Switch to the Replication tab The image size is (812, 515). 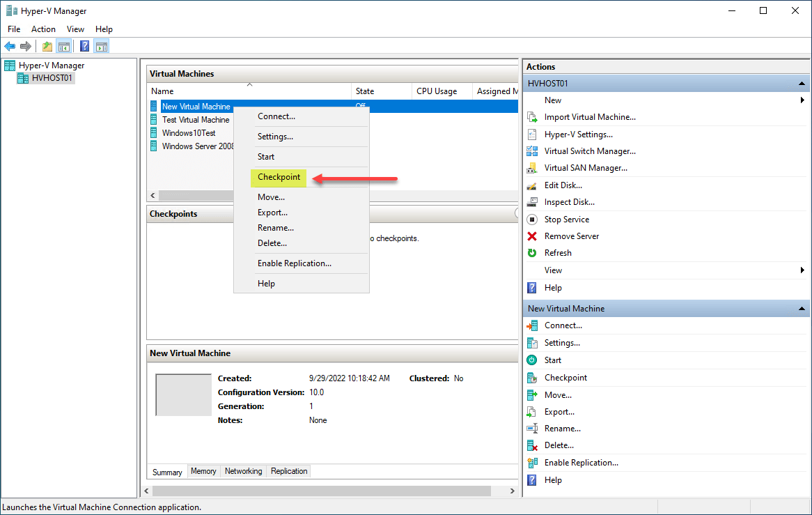[x=289, y=471]
